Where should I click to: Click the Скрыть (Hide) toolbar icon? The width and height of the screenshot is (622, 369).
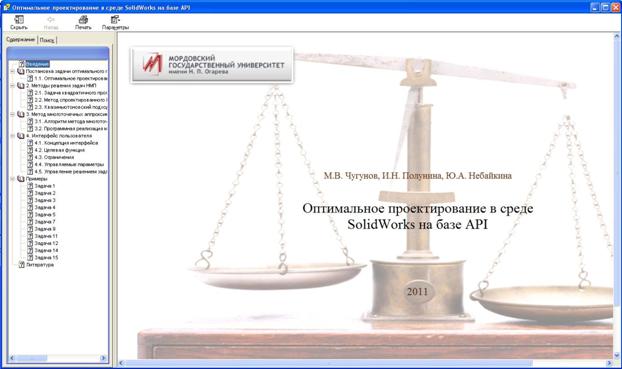pyautogui.click(x=19, y=22)
